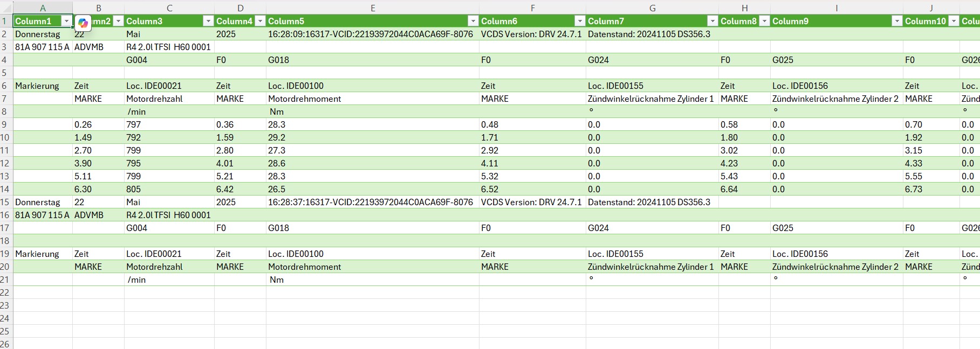This screenshot has width=980, height=349.
Task: Open the Column3 filter dropdown
Action: click(x=208, y=21)
